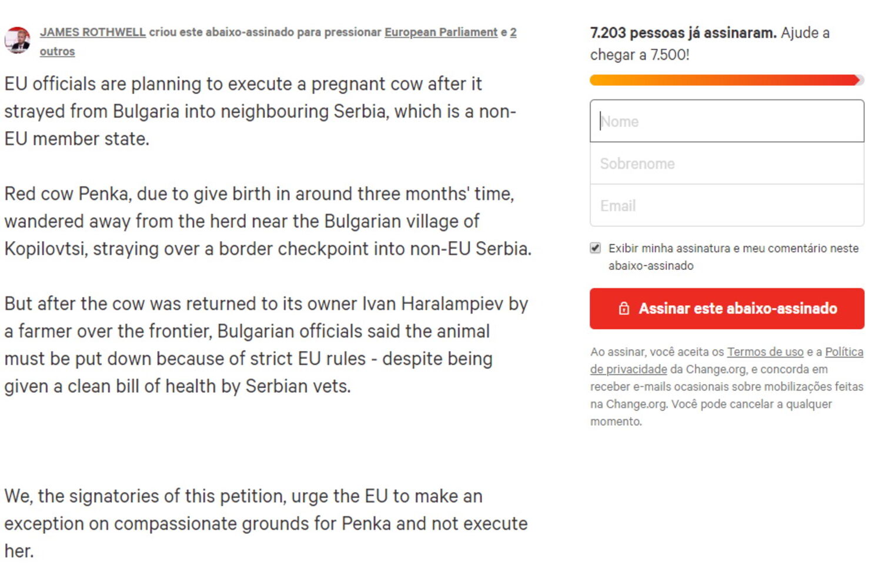The image size is (882, 588).
Task: Open the "Termos de uso" link
Action: coord(765,352)
